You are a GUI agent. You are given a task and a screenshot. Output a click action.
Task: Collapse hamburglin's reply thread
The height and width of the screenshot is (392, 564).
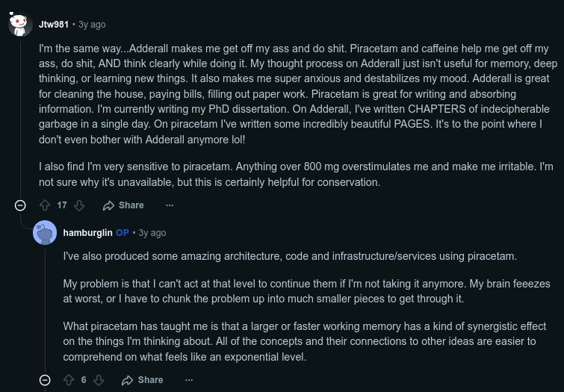(45, 380)
